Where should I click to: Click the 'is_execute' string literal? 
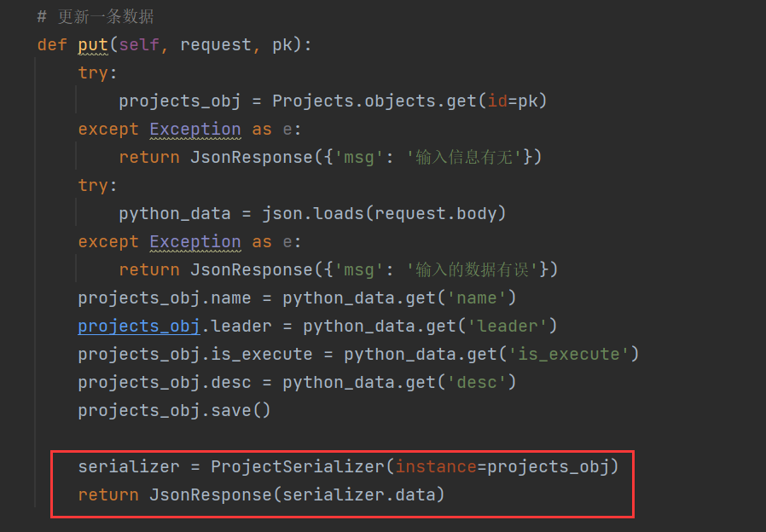569,355
